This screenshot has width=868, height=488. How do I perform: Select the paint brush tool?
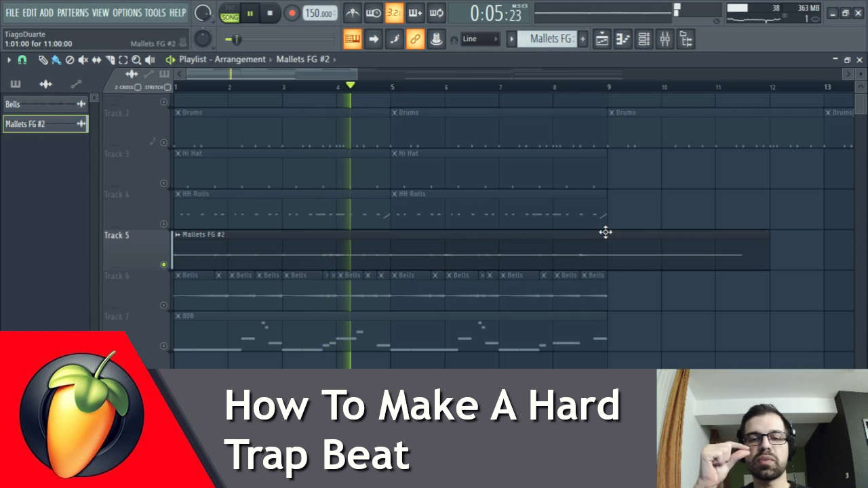[x=56, y=60]
